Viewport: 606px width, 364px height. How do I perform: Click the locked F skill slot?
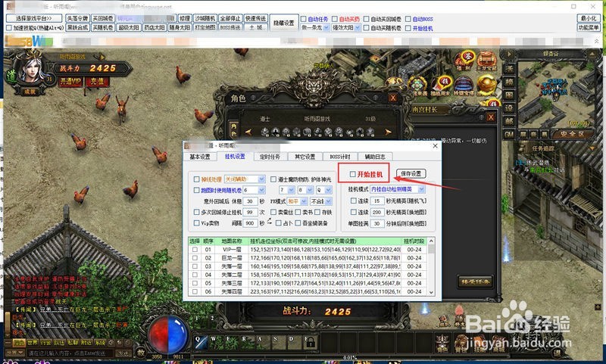click(310, 342)
